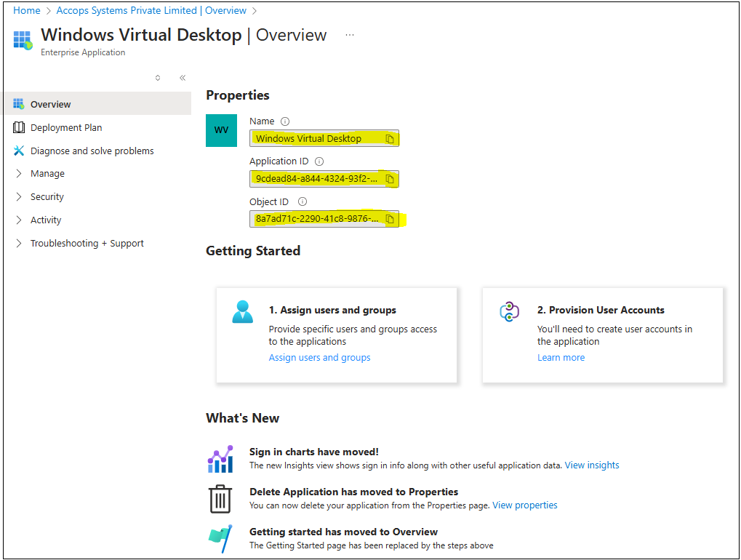
Task: Copy the Application ID to clipboard
Action: point(390,179)
